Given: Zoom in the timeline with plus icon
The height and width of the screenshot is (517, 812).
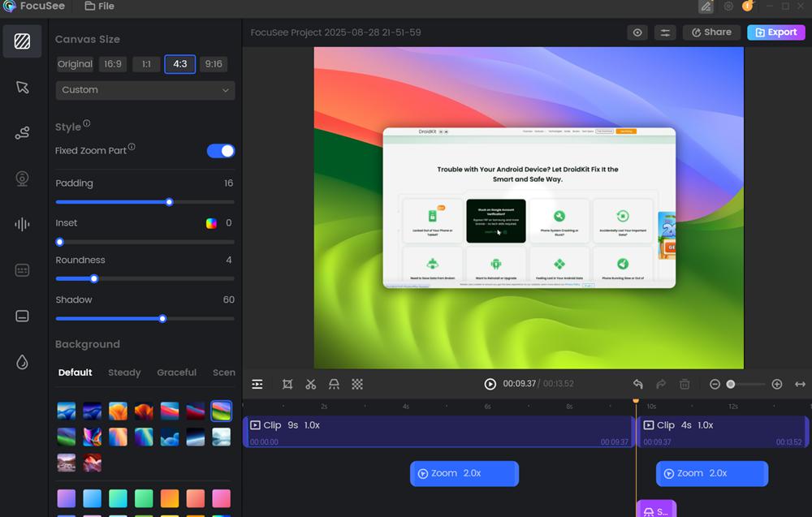Looking at the screenshot, I should pos(777,384).
